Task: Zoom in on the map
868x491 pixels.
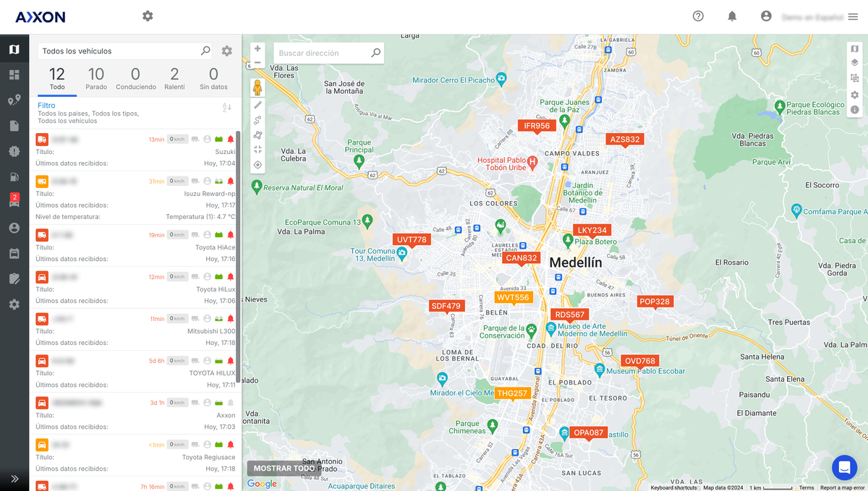Action: pos(258,49)
